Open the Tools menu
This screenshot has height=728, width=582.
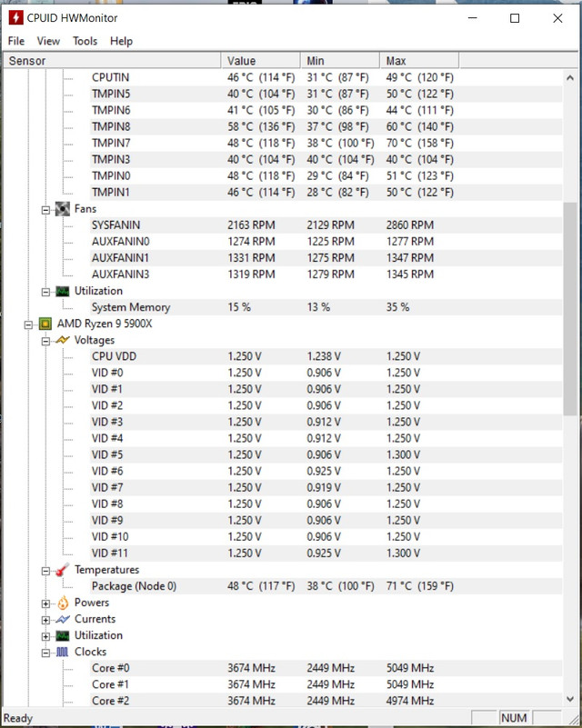[x=85, y=41]
